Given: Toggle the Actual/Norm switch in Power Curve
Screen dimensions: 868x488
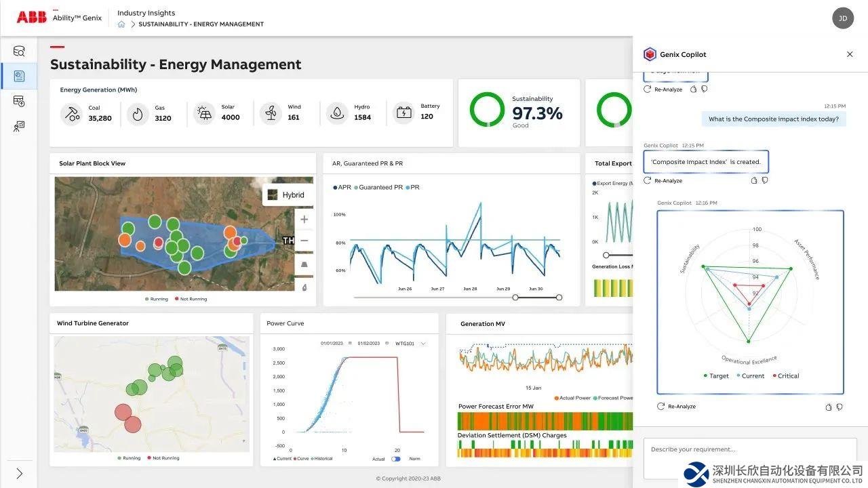Looking at the screenshot, I should (396, 459).
